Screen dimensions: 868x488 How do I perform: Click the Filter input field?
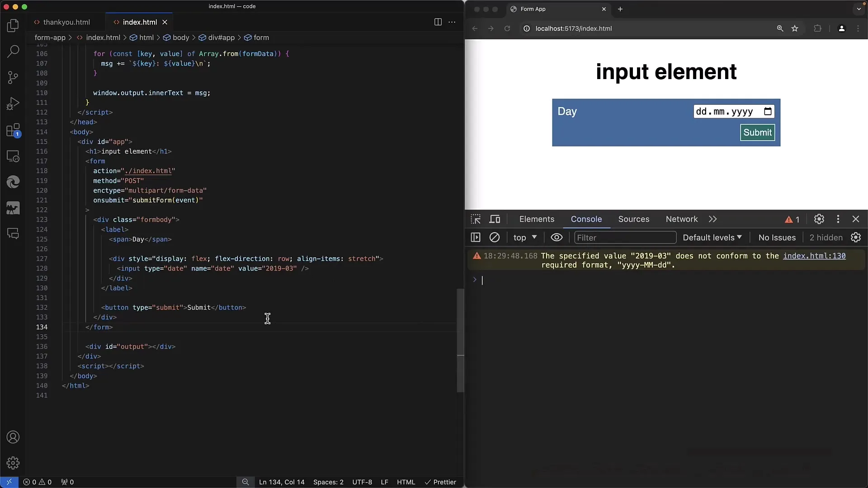624,237
